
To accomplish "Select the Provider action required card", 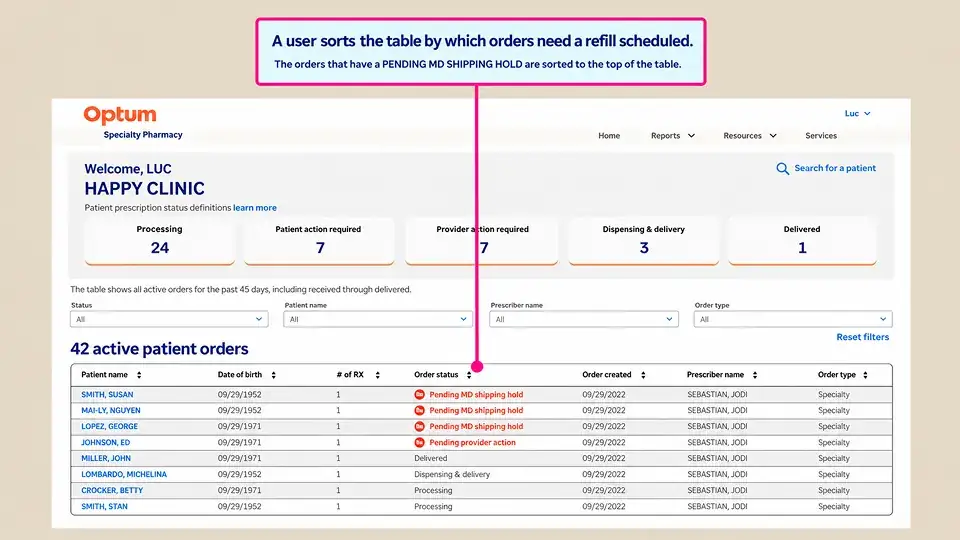I will click(x=481, y=241).
